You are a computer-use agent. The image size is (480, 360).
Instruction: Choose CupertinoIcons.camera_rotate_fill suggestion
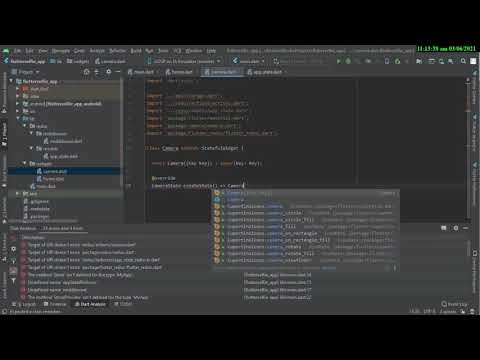tap(305, 253)
